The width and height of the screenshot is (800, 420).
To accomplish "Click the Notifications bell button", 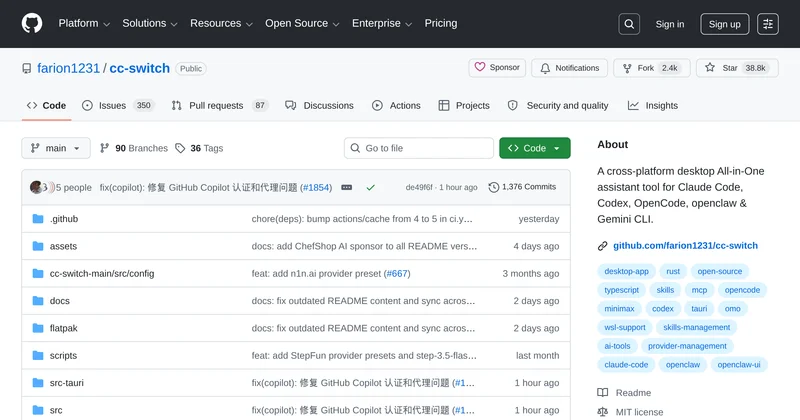I will (568, 68).
